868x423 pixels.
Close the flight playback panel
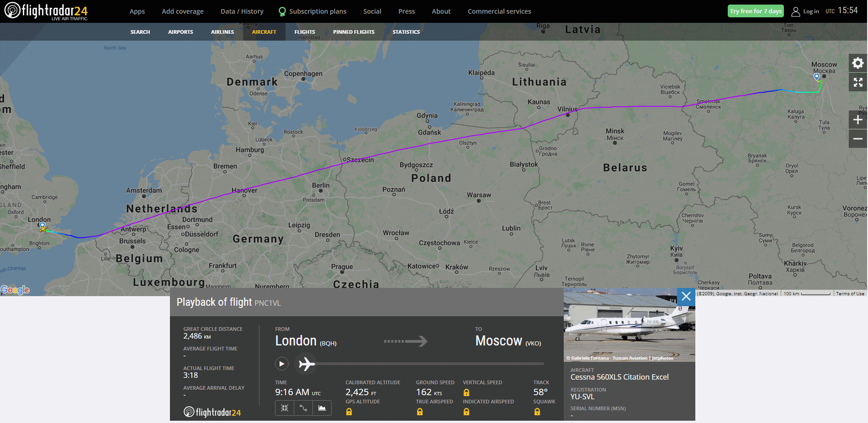[x=686, y=297]
